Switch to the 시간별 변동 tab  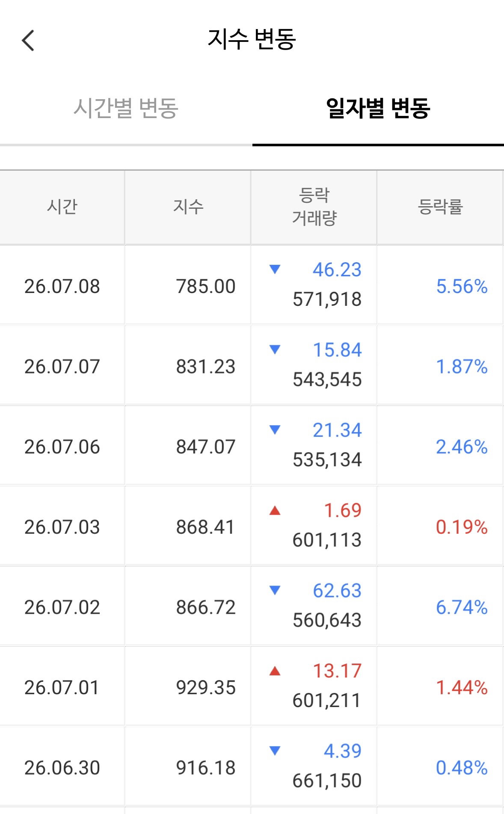click(x=126, y=108)
